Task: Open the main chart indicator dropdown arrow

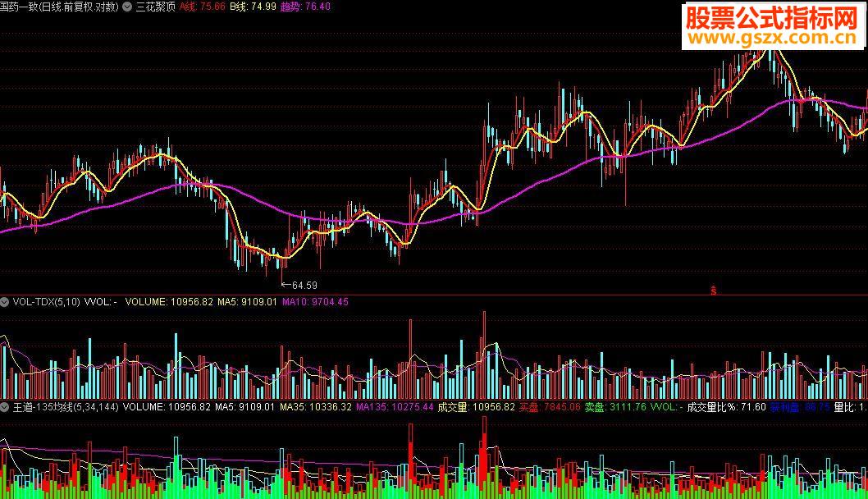Action: 127,7
